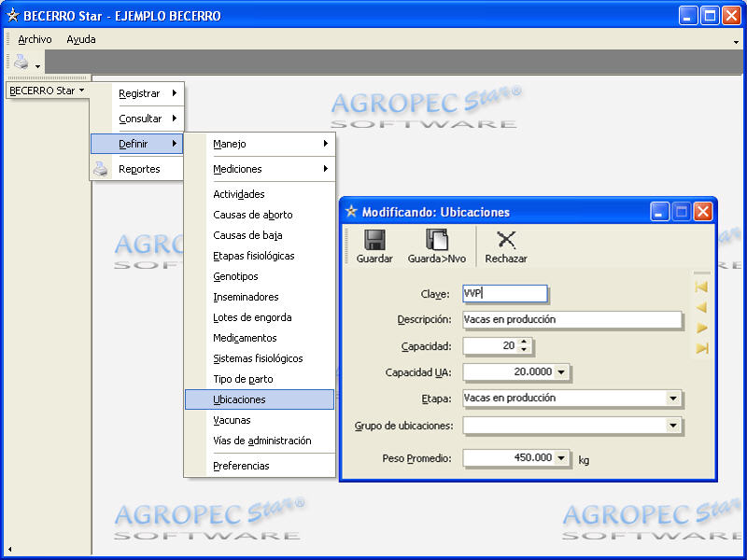747x560 pixels.
Task: Choose Vacunas menu item
Action: [x=260, y=420]
